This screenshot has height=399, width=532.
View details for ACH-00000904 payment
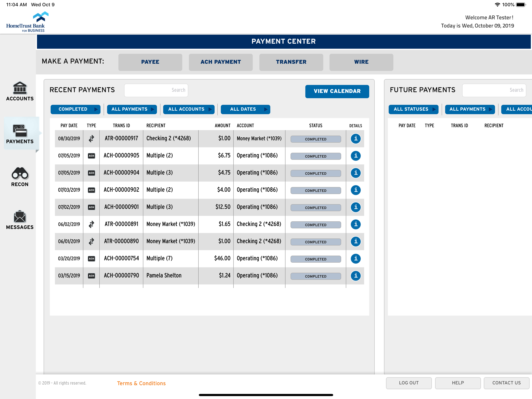[x=355, y=173]
